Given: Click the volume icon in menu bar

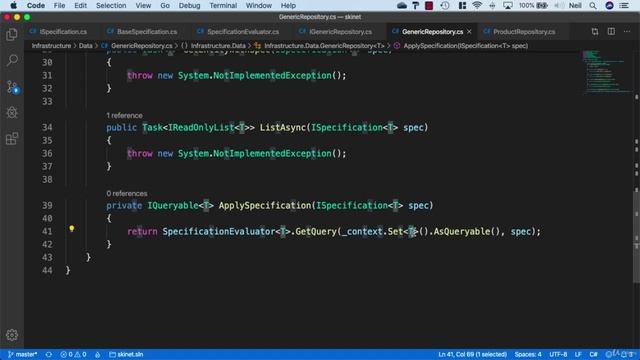Looking at the screenshot, I should 559,5.
